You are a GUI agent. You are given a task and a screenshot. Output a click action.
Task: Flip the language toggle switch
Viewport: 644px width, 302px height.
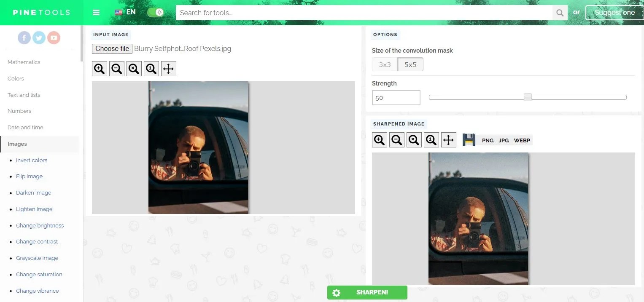(x=155, y=12)
